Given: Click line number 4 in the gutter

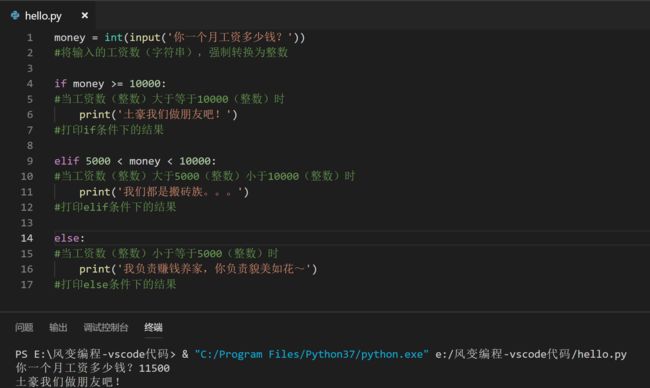Looking at the screenshot, I should pos(30,84).
